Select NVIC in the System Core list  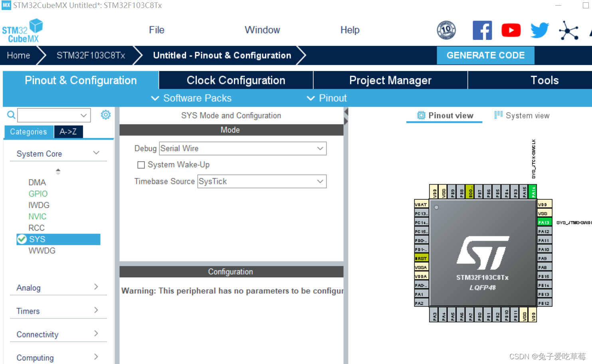click(x=38, y=216)
